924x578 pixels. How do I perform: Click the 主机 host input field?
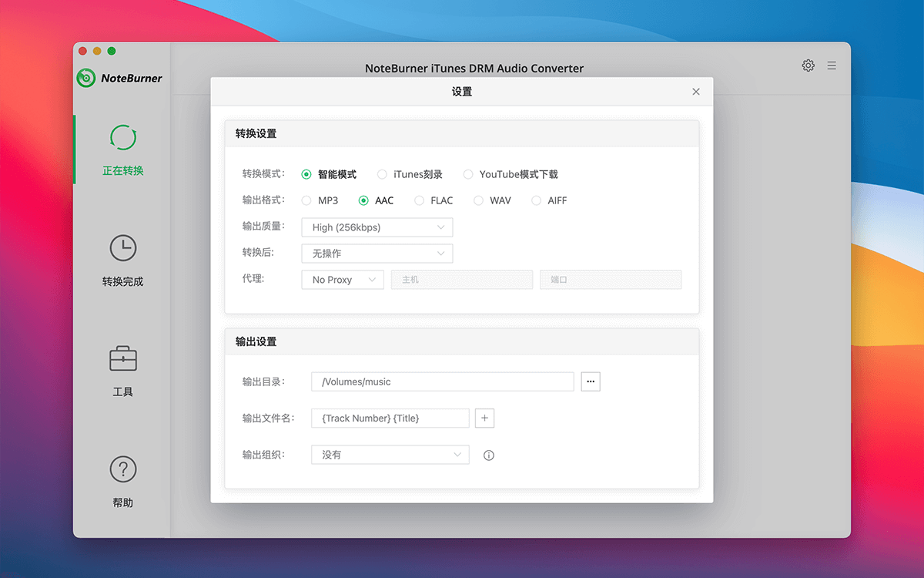[x=462, y=280]
